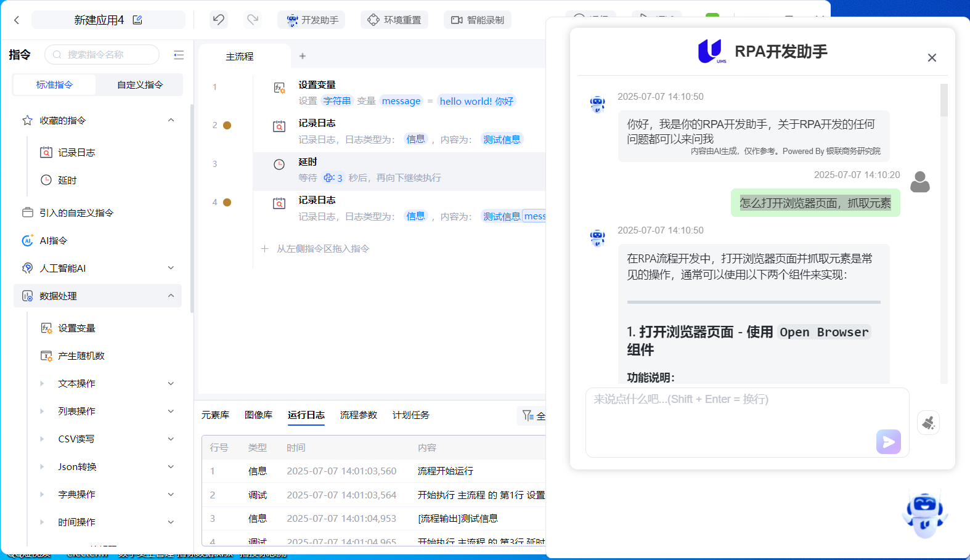The width and height of the screenshot is (970, 560).
Task: Switch to the 元素库 tab
Action: (x=215, y=415)
